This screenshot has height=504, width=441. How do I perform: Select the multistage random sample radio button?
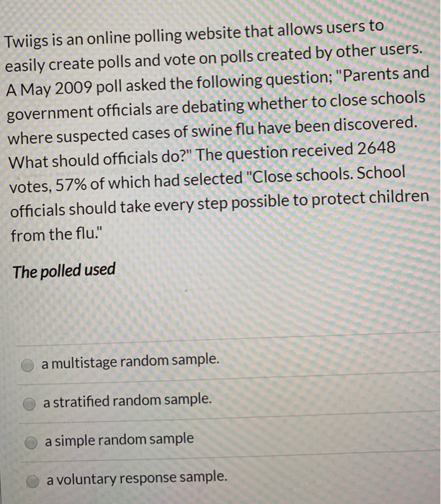[x=27, y=365]
